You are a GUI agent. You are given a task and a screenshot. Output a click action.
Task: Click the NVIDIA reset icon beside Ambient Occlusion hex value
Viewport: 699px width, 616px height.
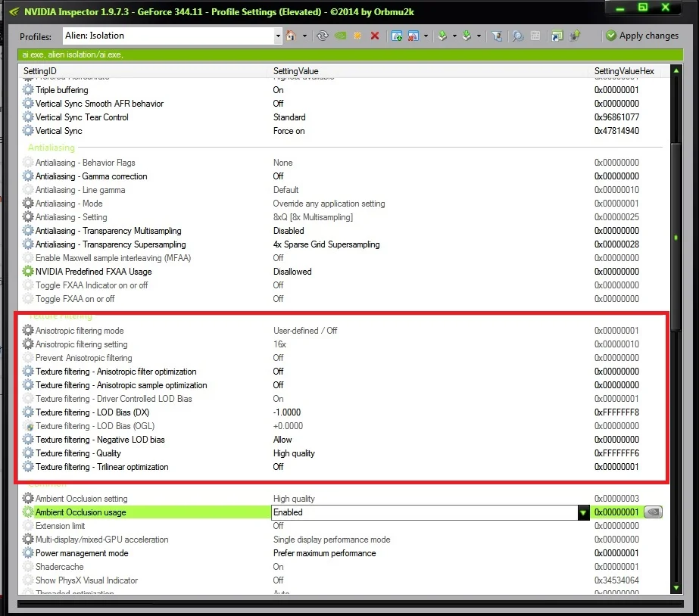click(x=654, y=512)
